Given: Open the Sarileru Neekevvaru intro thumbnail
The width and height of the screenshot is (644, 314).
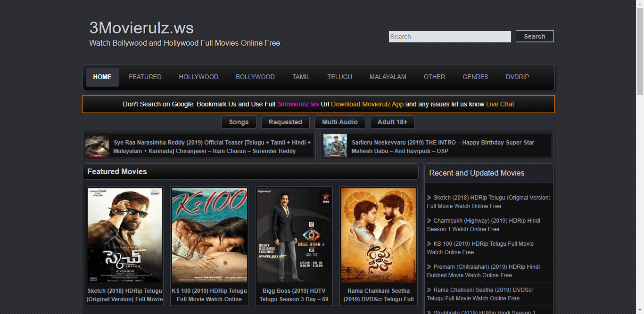Looking at the screenshot, I should click(335, 145).
